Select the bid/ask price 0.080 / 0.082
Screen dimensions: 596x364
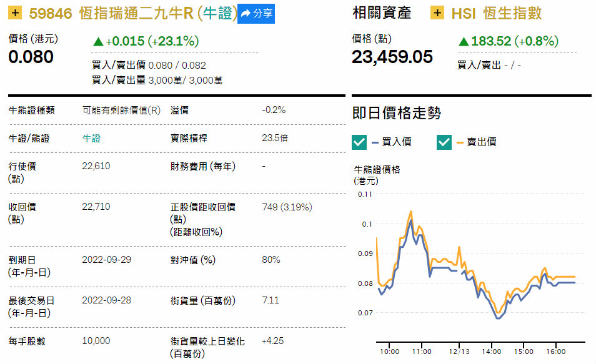177,66
